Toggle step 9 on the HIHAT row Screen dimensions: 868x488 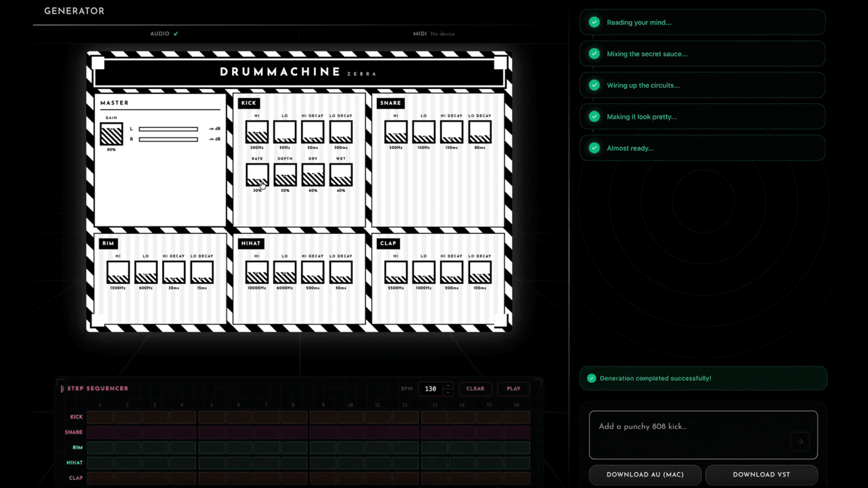(322, 462)
